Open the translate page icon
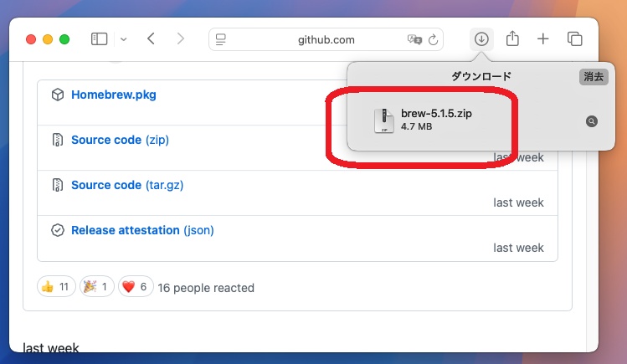 coord(414,39)
